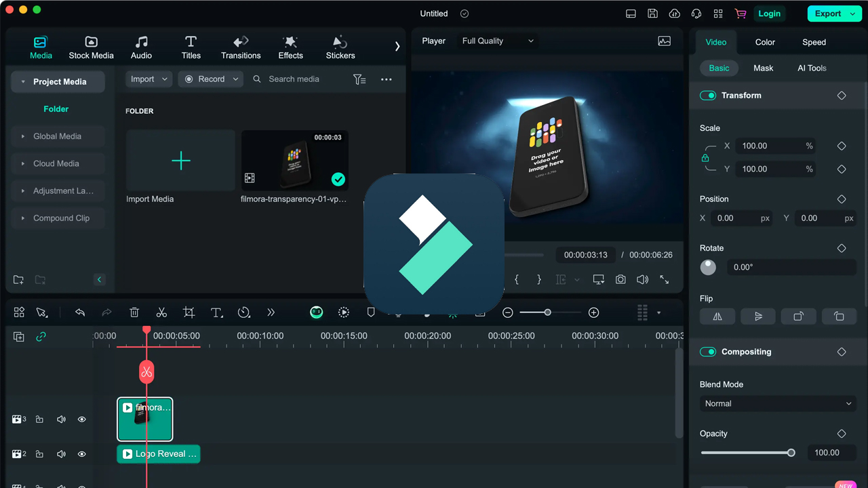
Task: Show more timeline tools with double chevron
Action: 271,312
